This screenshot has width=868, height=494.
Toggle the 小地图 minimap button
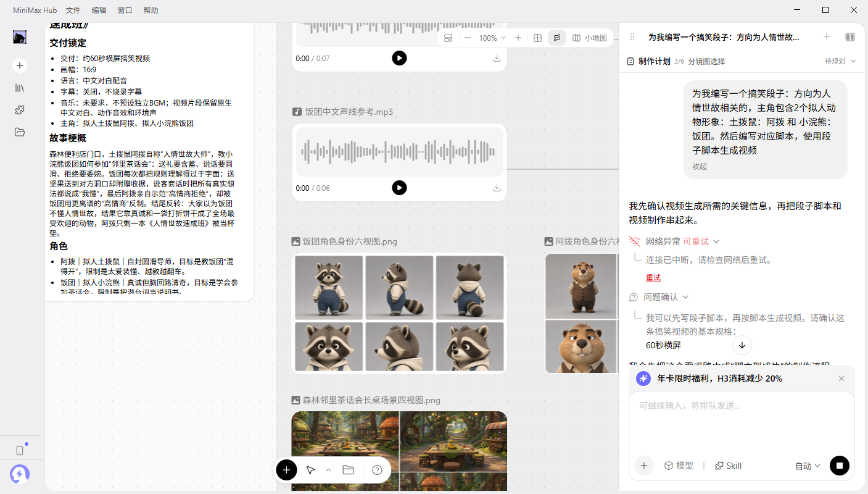590,38
